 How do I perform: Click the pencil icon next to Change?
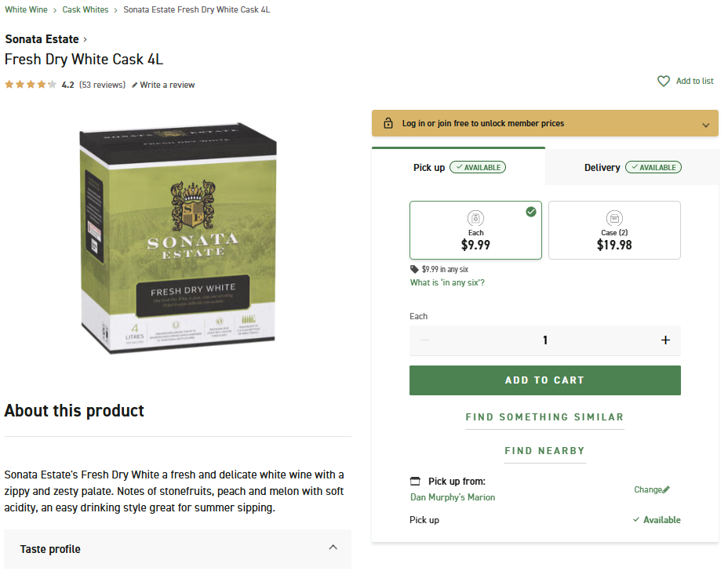(x=666, y=489)
